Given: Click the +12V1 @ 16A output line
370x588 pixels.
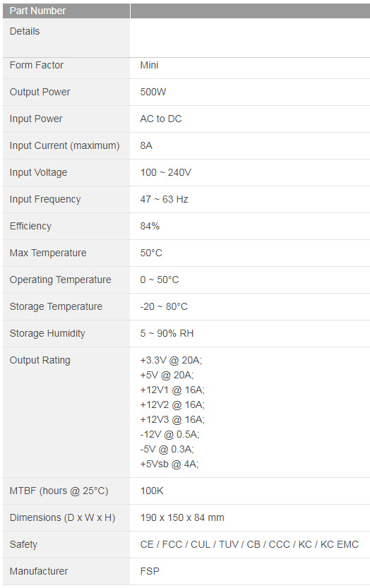Looking at the screenshot, I should (172, 390).
